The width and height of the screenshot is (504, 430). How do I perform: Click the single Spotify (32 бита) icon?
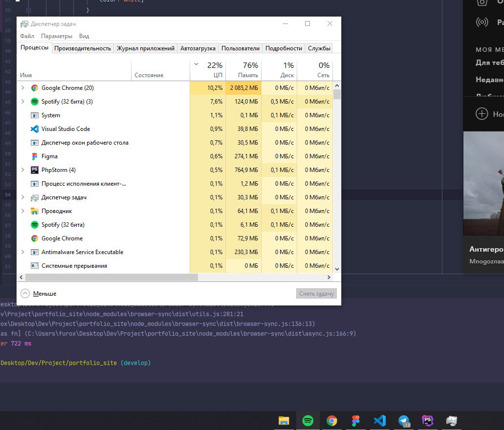click(x=35, y=225)
